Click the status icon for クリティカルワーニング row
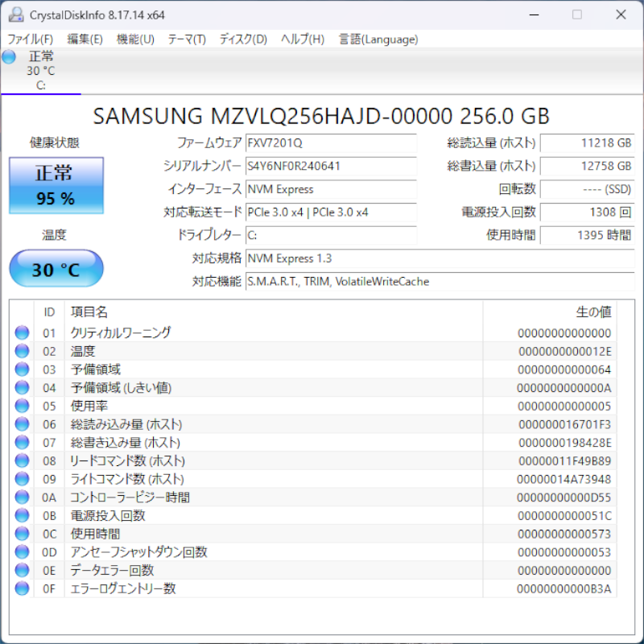The width and height of the screenshot is (644, 644). pyautogui.click(x=22, y=333)
